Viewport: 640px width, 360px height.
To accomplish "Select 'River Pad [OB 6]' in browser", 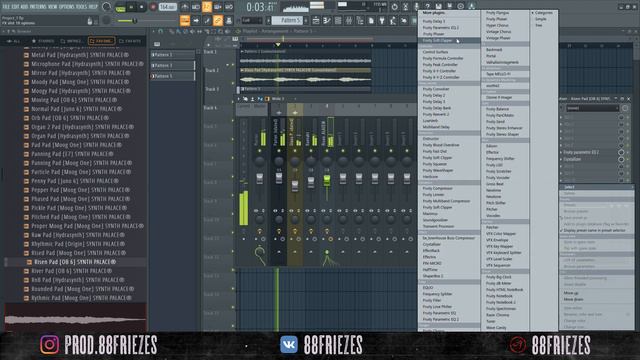I will pos(67,271).
